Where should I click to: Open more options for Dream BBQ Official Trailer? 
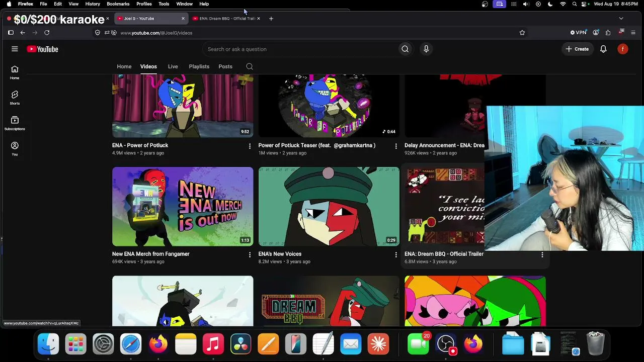click(542, 254)
